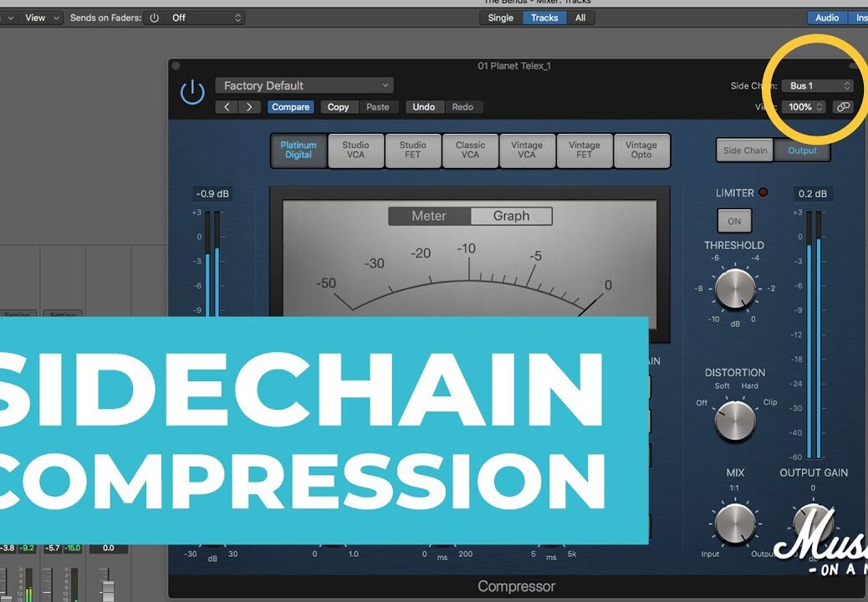The image size is (868, 602).
Task: Click the Undo button
Action: click(423, 107)
